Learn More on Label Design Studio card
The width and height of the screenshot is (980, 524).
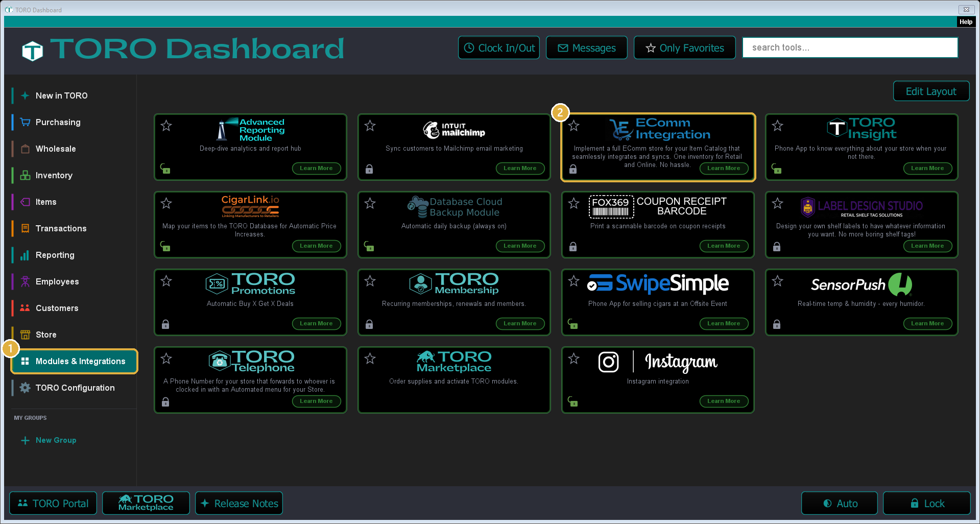(927, 246)
